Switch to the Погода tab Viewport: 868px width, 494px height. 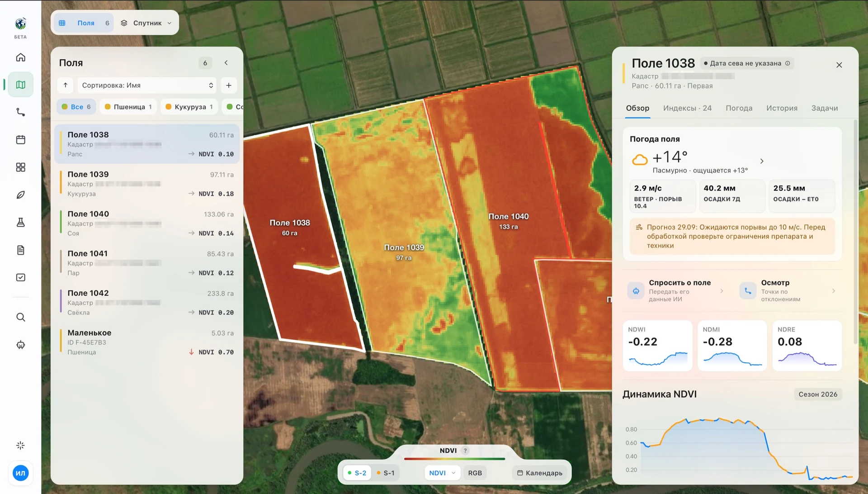[739, 108]
